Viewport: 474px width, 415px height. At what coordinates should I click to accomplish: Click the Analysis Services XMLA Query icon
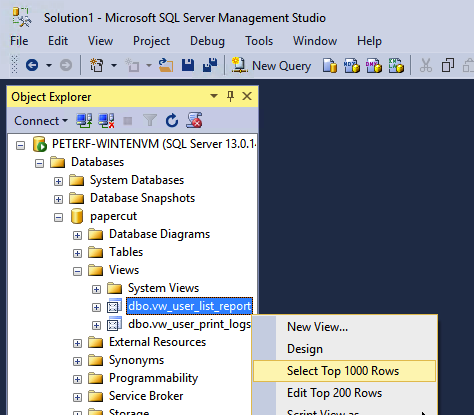pyautogui.click(x=396, y=65)
